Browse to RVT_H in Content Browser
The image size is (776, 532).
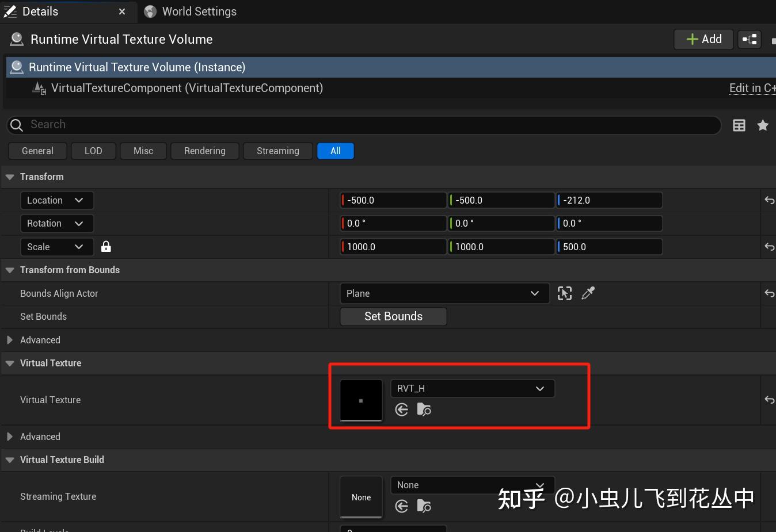pyautogui.click(x=424, y=409)
